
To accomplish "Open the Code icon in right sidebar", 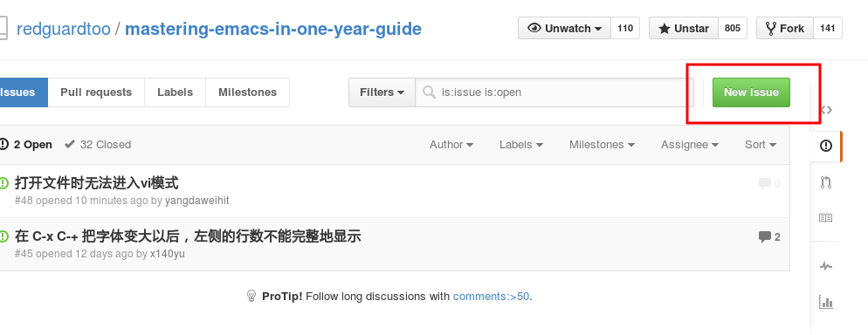I will click(x=826, y=110).
